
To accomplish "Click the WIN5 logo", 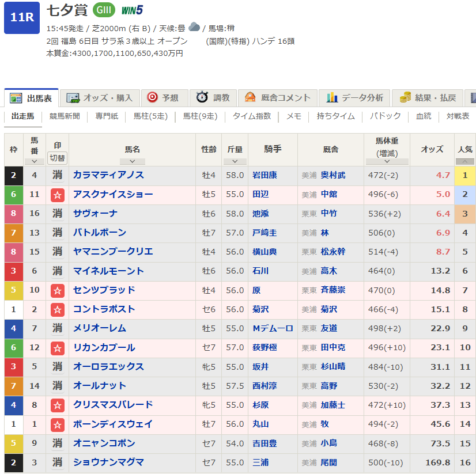I will pos(132,10).
